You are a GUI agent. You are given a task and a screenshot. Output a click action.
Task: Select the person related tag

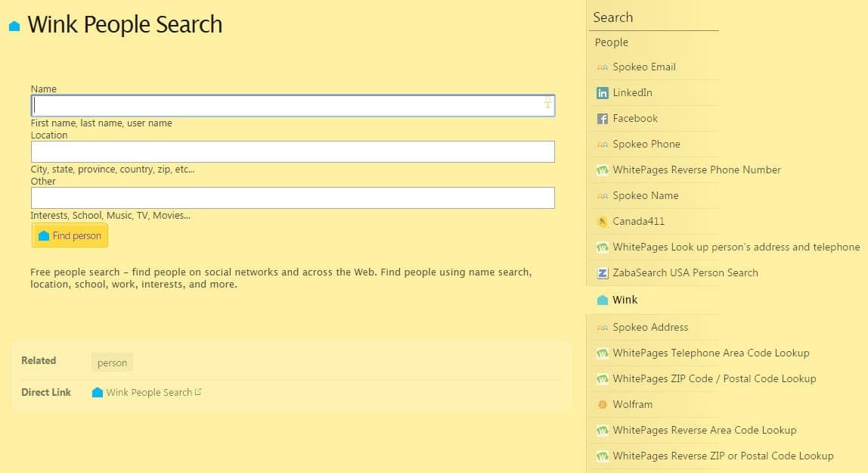pyautogui.click(x=112, y=363)
